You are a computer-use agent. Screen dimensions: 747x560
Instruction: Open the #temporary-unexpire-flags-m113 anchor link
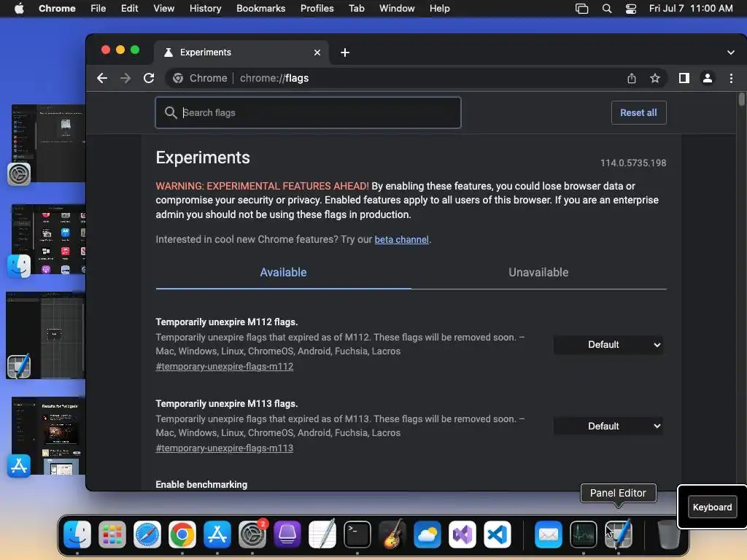coord(225,448)
